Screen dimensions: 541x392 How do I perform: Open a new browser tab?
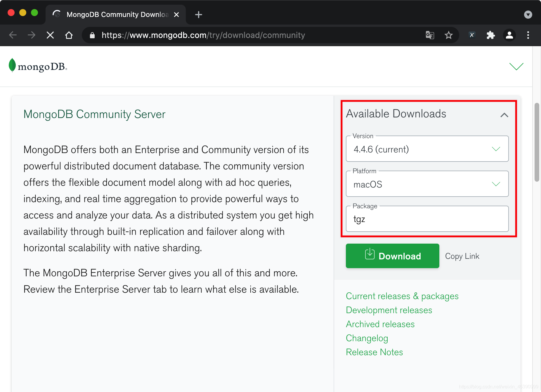[x=198, y=14]
